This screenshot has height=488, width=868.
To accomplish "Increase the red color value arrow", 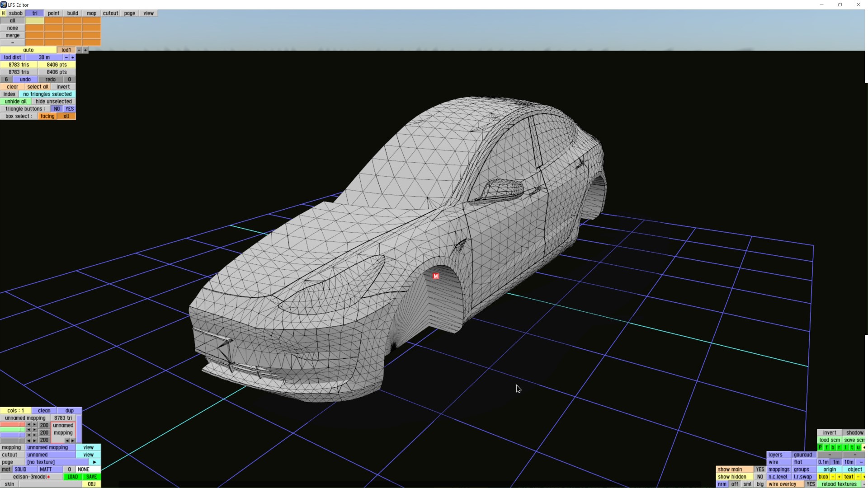I will pyautogui.click(x=34, y=425).
